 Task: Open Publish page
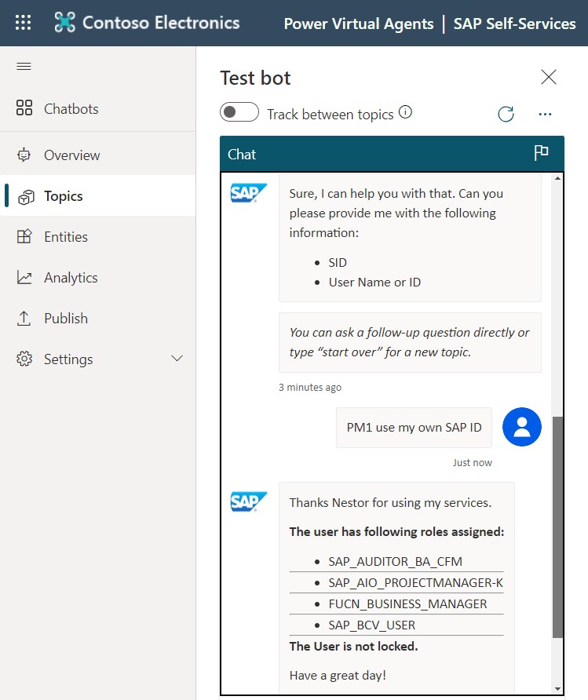click(x=98, y=319)
